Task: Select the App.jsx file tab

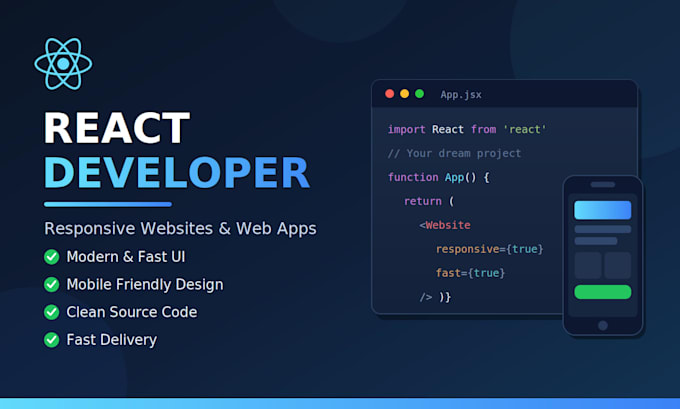Action: tap(461, 95)
